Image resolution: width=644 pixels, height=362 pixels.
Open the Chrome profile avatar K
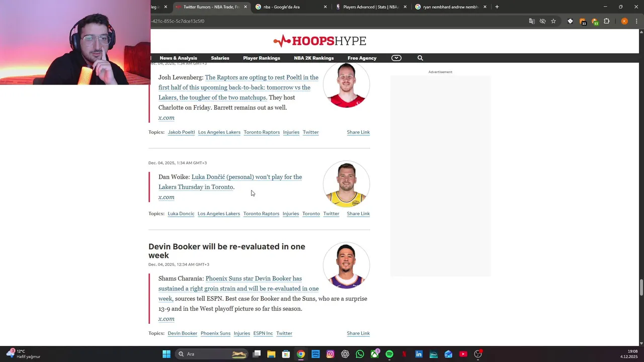click(x=624, y=21)
